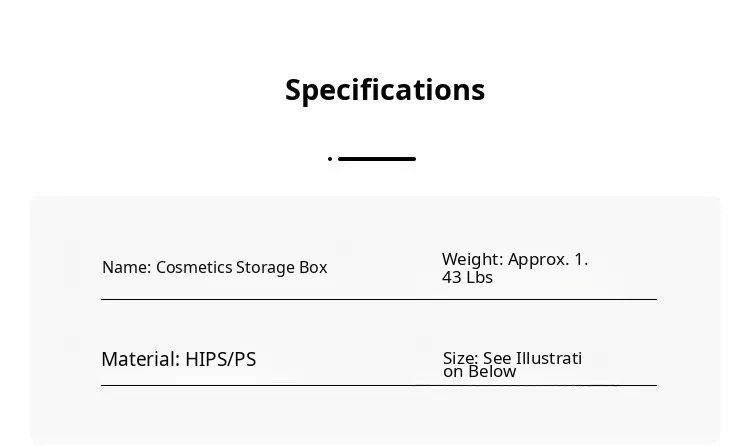Click the "Cosmetics Storage Box" value text

point(241,268)
